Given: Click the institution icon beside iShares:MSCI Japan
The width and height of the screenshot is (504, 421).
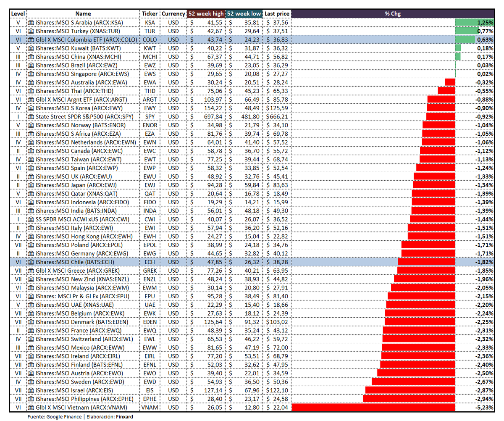Looking at the screenshot, I should 31,185.
